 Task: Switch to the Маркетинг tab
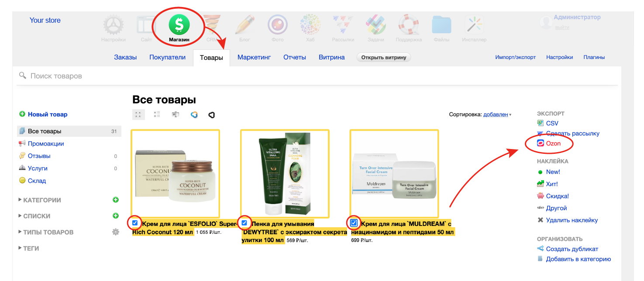254,57
